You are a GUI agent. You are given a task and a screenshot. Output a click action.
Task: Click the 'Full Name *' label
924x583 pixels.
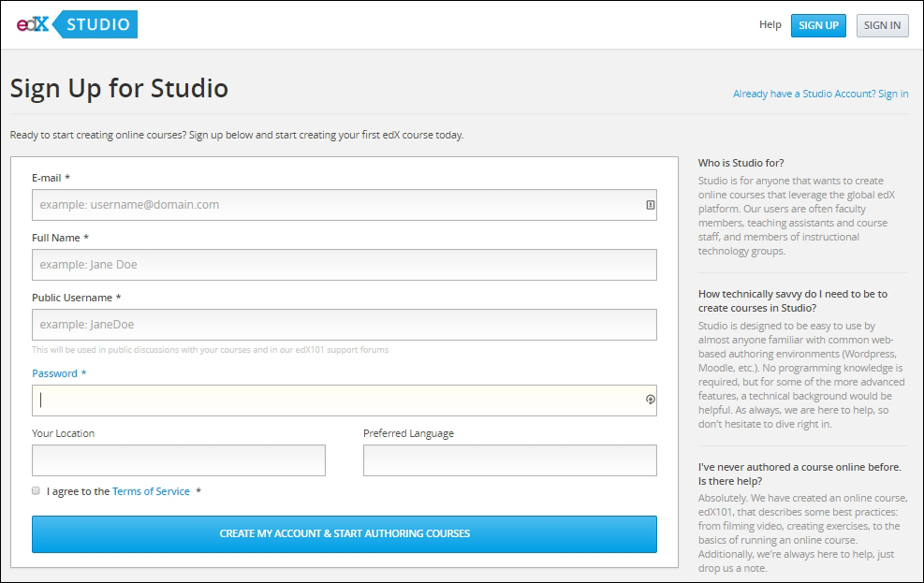click(x=60, y=238)
